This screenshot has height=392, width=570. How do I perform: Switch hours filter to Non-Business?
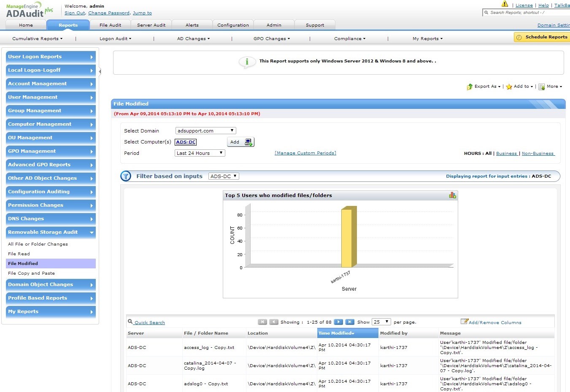[x=538, y=154]
